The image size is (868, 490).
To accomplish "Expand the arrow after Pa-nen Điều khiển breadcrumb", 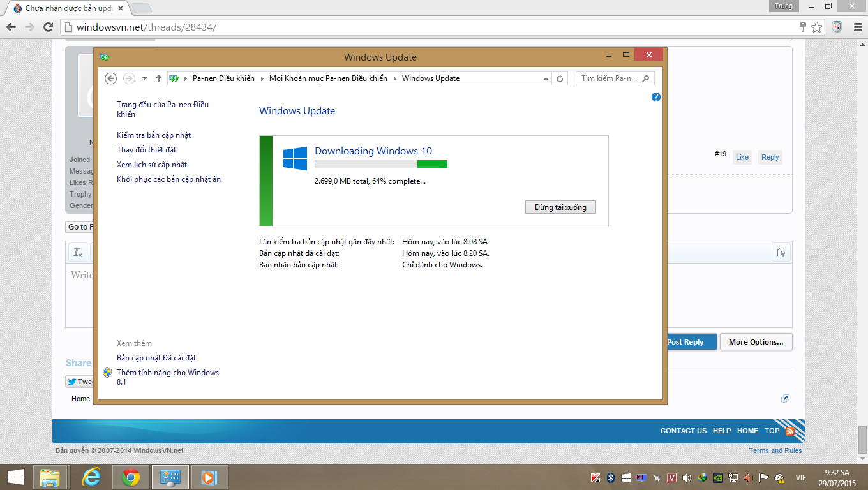I will [x=262, y=78].
